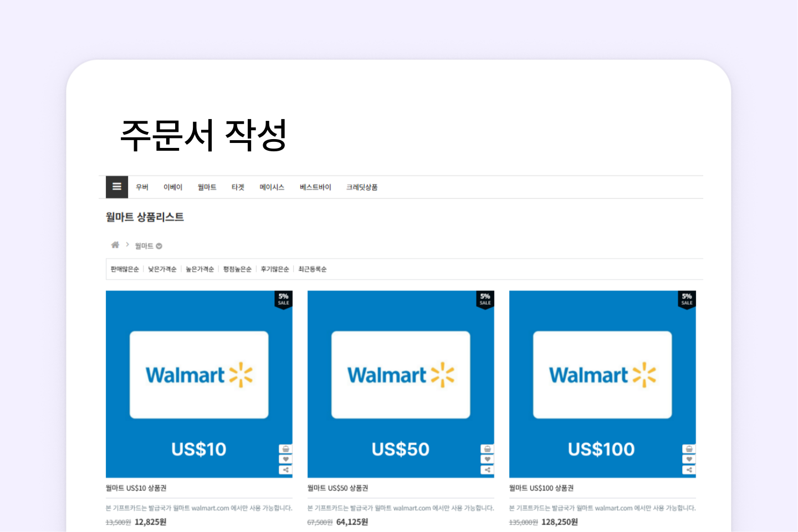The width and height of the screenshot is (798, 532).
Task: Favorite the US$50 card using the heart icon
Action: [487, 459]
